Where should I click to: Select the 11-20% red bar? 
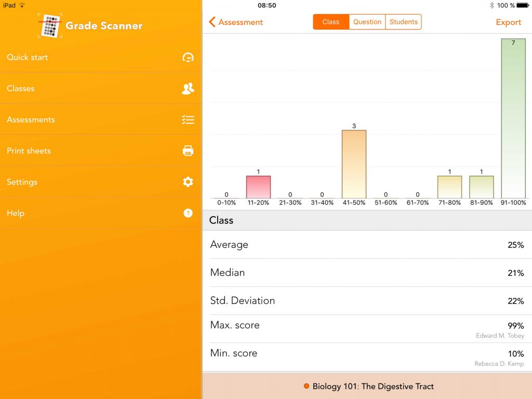coord(258,187)
